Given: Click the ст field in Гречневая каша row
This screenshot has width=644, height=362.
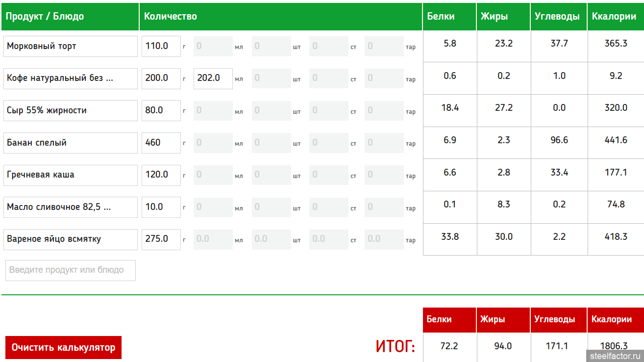Looking at the screenshot, I should (x=329, y=175).
